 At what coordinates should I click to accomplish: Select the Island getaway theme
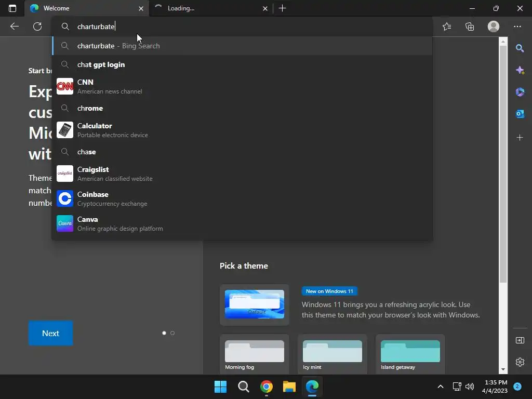410,354
